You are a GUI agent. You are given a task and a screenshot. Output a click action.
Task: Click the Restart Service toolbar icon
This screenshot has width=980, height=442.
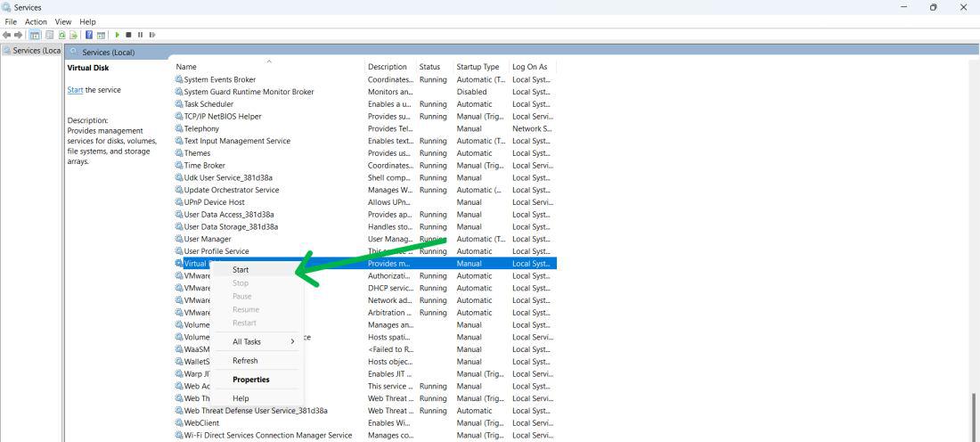(151, 35)
